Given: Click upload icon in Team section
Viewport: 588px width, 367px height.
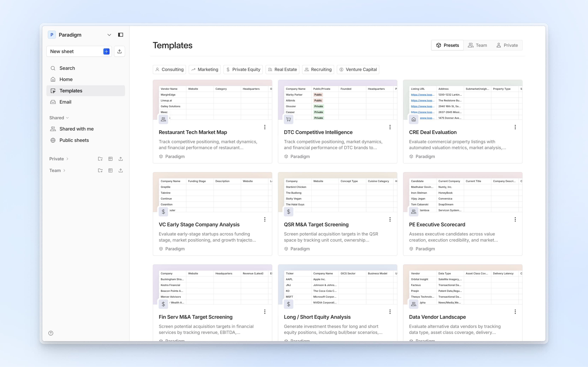Looking at the screenshot, I should [121, 170].
